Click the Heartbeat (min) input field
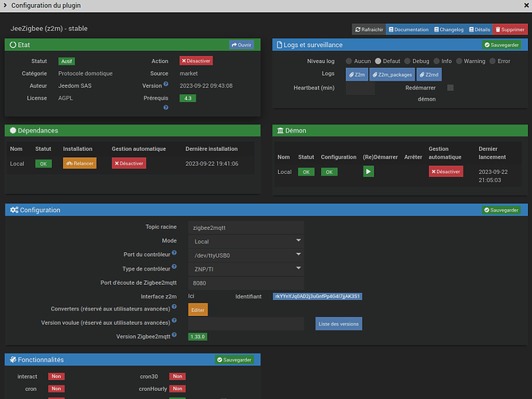This screenshot has height=399, width=532. click(360, 88)
